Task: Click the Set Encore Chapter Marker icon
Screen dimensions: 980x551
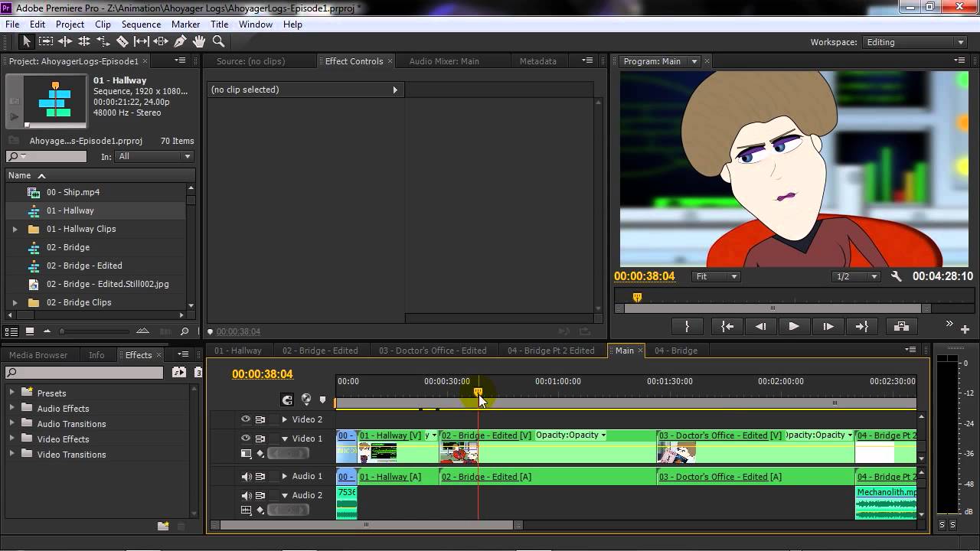Action: [x=306, y=399]
